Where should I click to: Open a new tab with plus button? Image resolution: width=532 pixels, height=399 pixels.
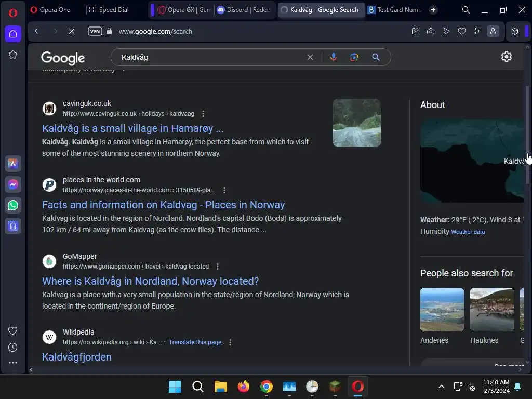click(x=433, y=10)
